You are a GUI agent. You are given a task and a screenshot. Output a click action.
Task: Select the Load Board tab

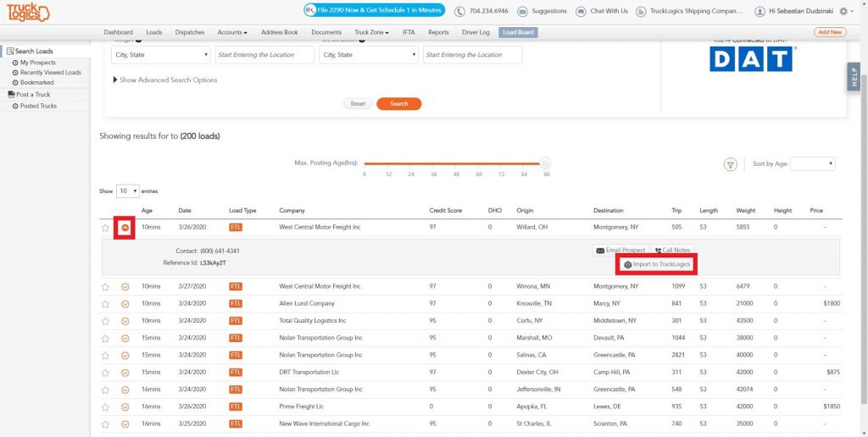(x=518, y=33)
